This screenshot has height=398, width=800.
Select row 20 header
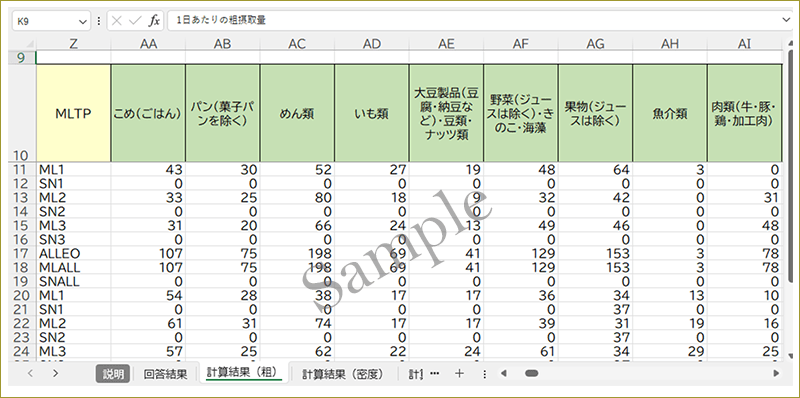point(23,295)
